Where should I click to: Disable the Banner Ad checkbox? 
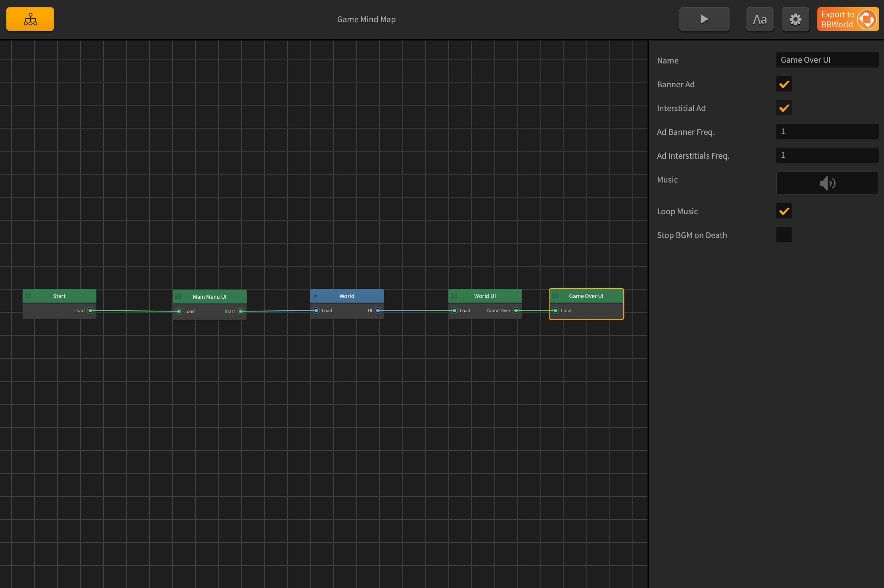tap(784, 84)
